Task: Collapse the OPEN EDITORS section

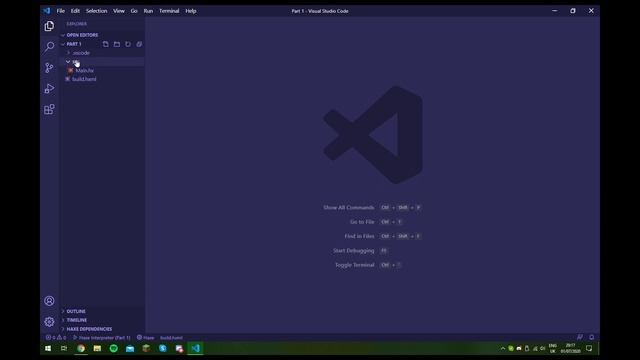Action: tap(102, 35)
